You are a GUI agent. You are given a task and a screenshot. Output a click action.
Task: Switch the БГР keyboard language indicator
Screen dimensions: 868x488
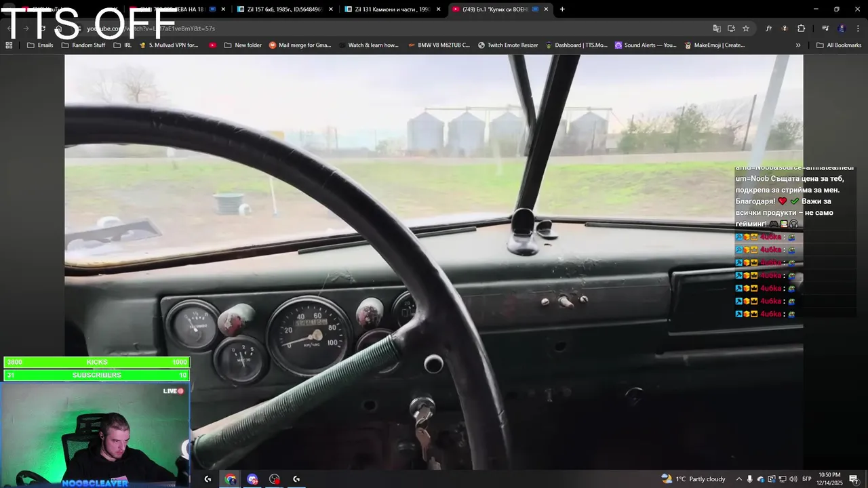(807, 479)
